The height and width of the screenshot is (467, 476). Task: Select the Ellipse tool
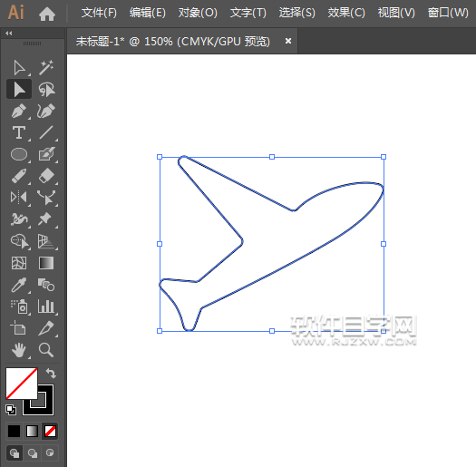click(19, 154)
